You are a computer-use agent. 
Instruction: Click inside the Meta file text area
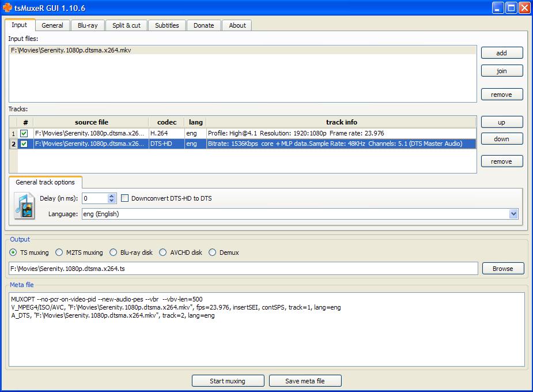pyautogui.click(x=267, y=329)
